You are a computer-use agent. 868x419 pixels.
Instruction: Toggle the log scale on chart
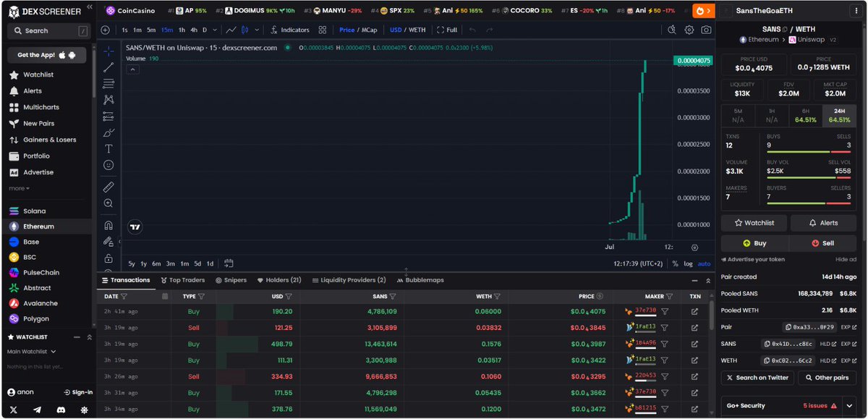(688, 264)
